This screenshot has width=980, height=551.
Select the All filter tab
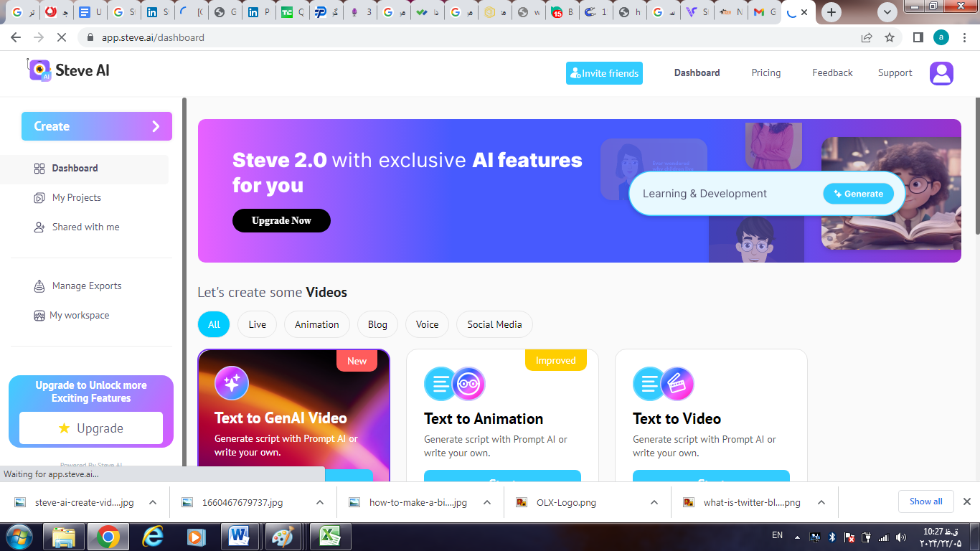(x=214, y=324)
